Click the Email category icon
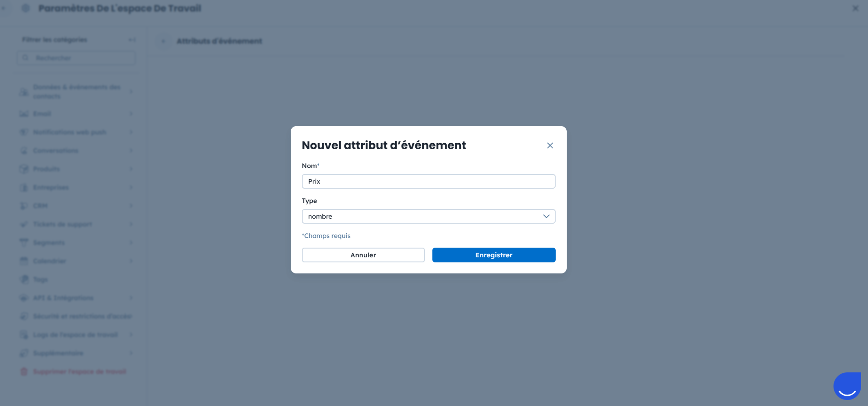 [x=24, y=114]
